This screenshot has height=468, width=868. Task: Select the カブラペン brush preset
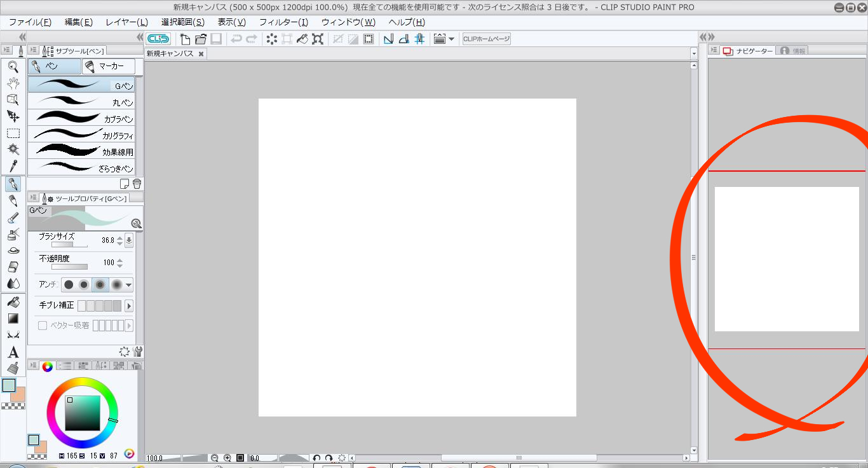[x=81, y=118]
